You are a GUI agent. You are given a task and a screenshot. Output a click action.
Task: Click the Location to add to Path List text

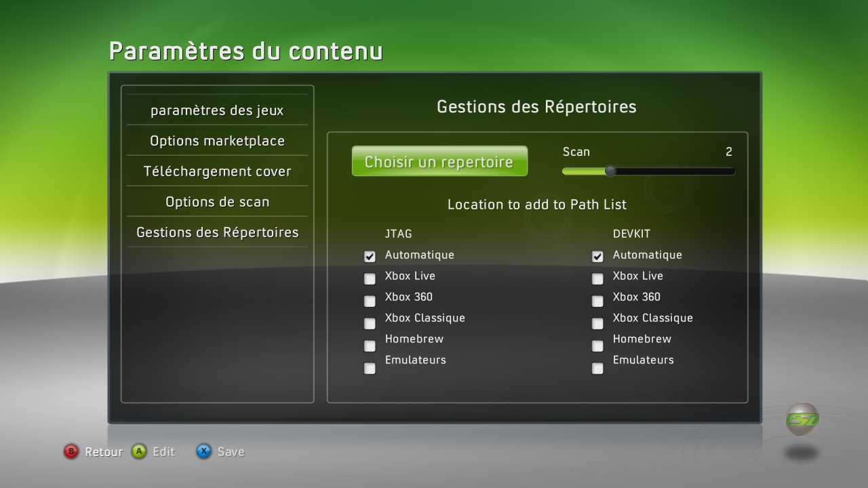537,205
